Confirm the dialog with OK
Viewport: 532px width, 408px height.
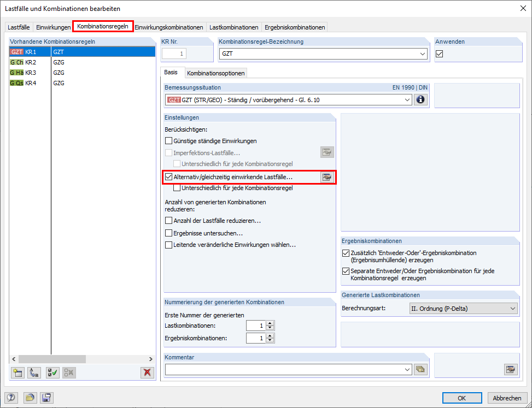[x=462, y=398]
